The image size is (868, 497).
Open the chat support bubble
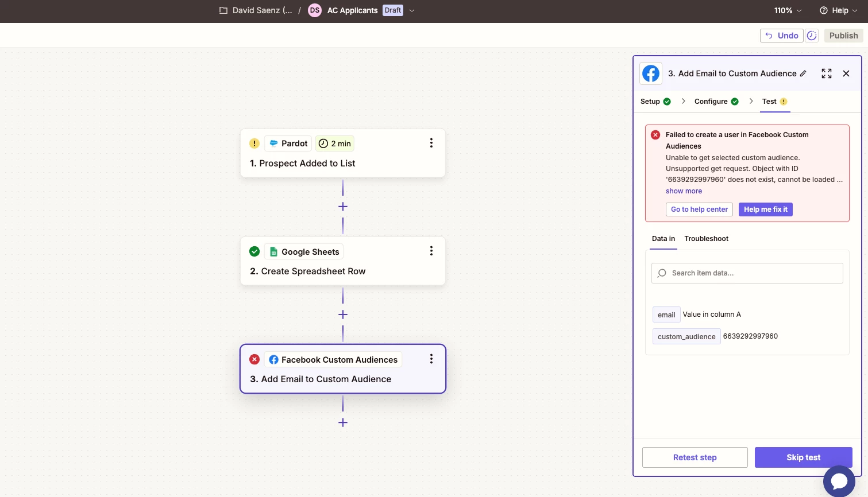[x=839, y=481]
